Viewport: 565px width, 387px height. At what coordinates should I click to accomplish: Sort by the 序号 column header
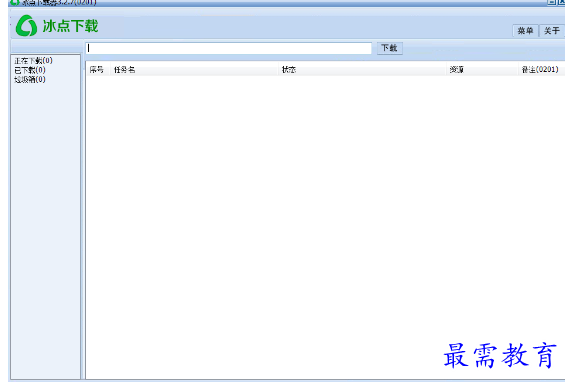[97, 70]
